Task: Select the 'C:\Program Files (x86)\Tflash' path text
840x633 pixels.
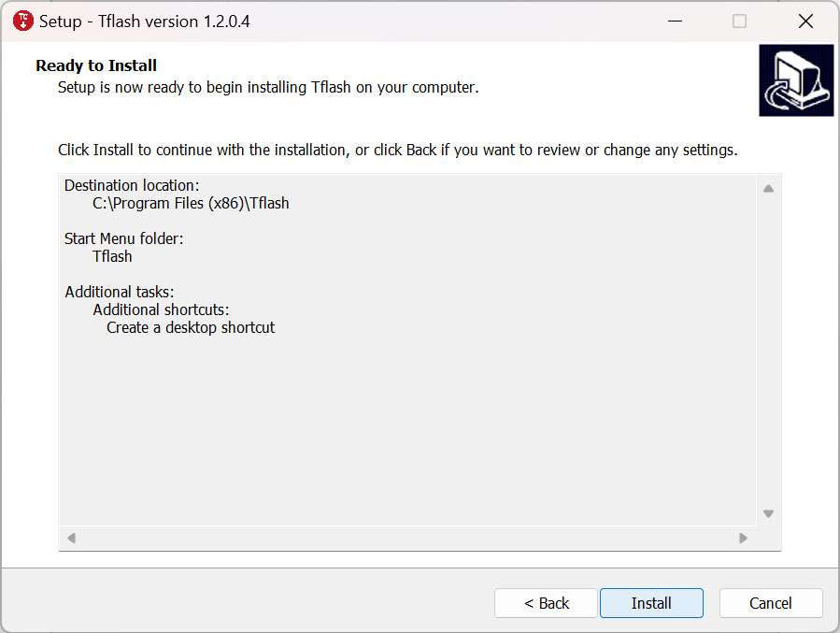Action: click(x=191, y=203)
